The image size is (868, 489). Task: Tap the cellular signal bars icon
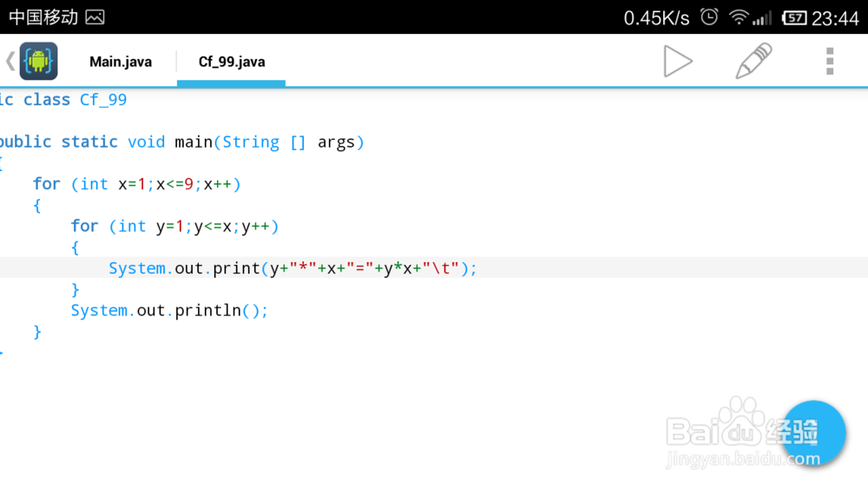pyautogui.click(x=762, y=17)
